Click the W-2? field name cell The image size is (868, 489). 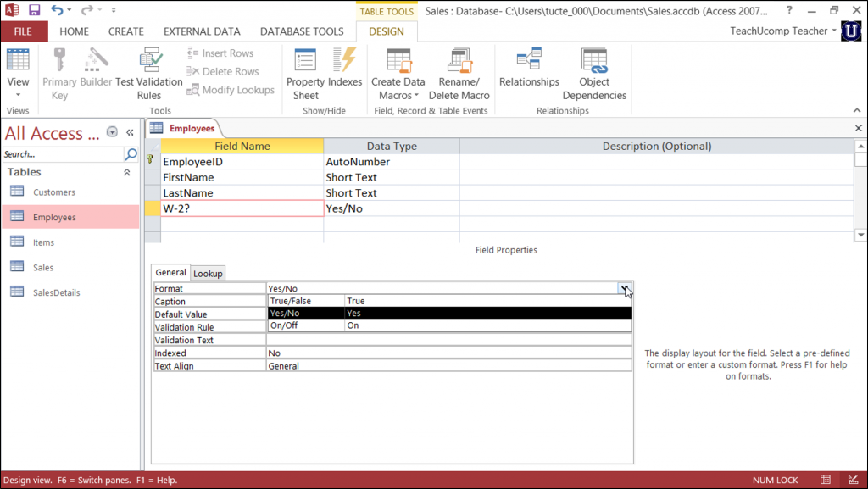tap(242, 208)
